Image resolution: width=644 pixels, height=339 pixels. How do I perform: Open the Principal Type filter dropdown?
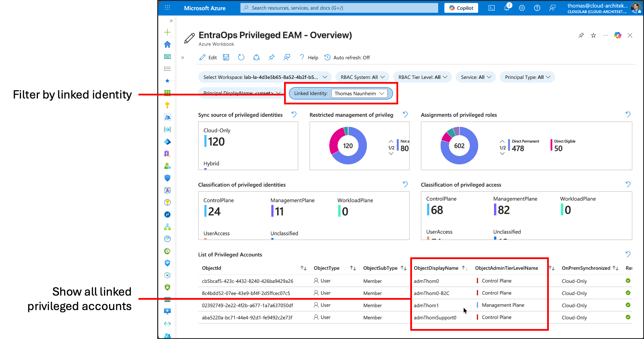[x=527, y=77]
